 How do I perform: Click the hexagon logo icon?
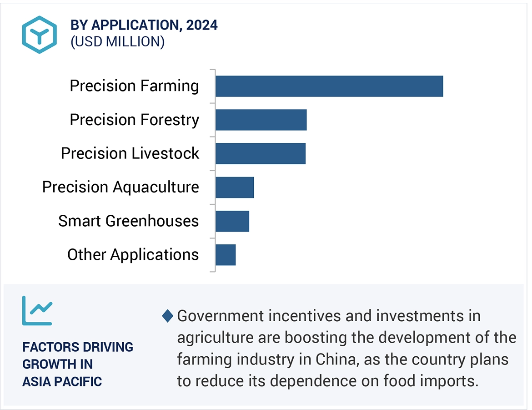pos(39,35)
